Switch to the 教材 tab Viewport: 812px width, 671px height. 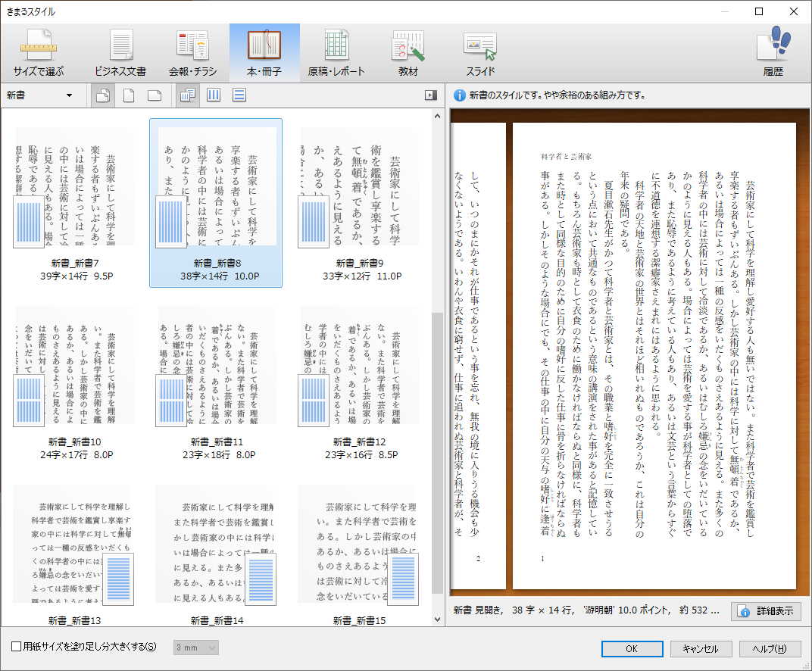[408, 50]
